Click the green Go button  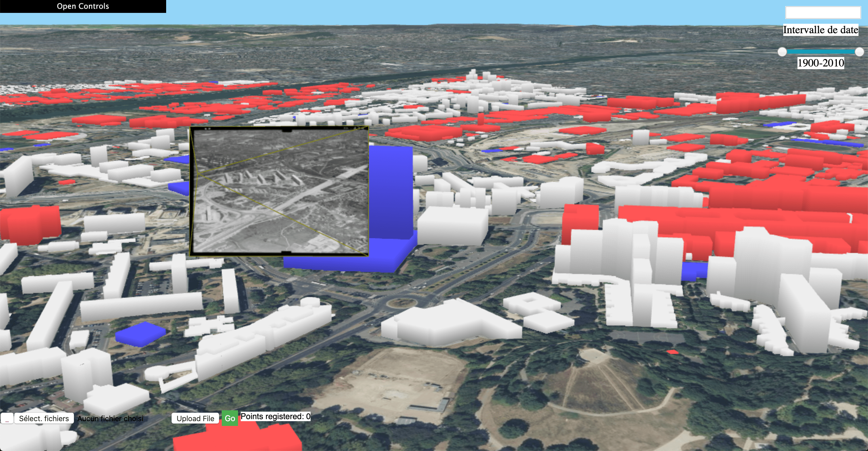click(x=230, y=418)
